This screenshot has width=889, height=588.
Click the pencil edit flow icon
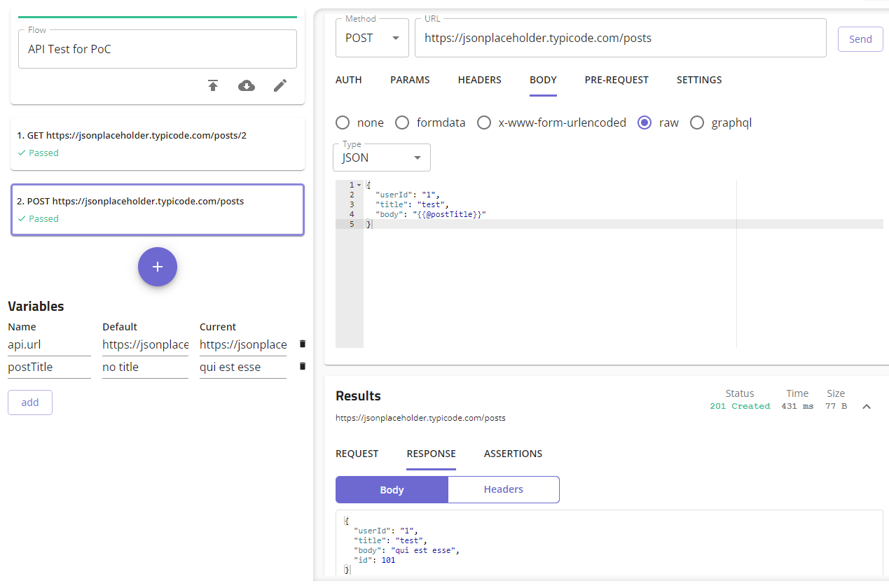pyautogui.click(x=280, y=85)
